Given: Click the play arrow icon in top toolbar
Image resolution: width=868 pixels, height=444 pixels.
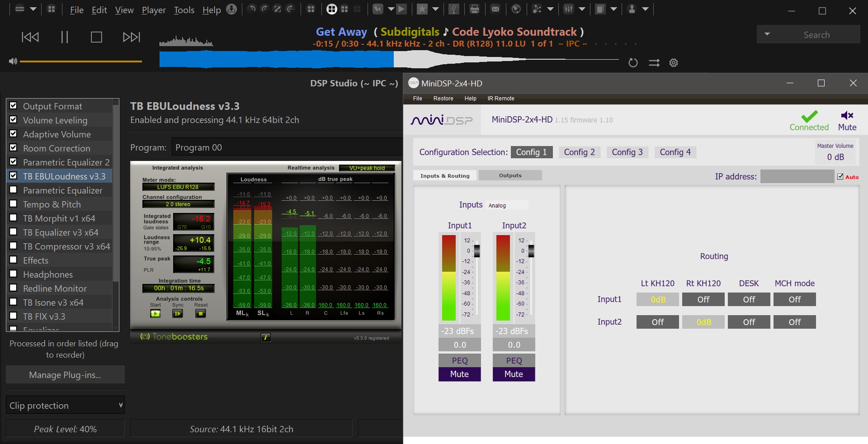Looking at the screenshot, I should pos(401,9).
